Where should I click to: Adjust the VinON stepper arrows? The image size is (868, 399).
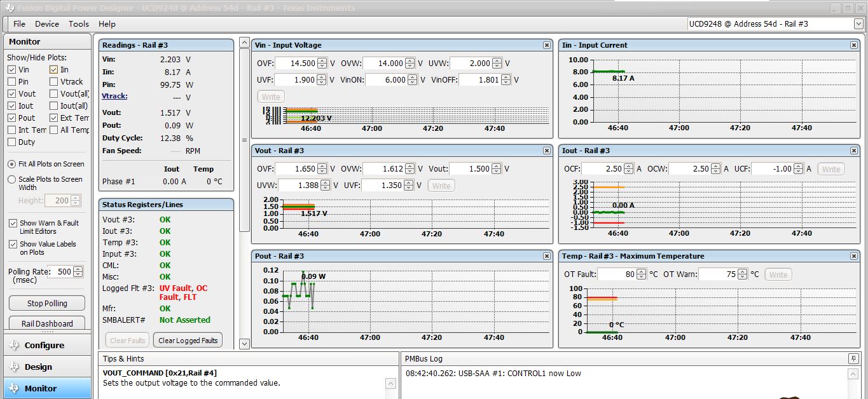(411, 80)
